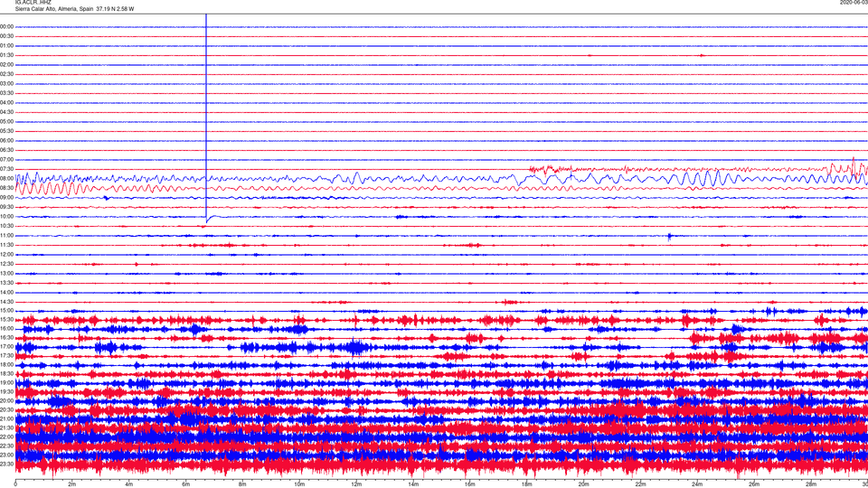The image size is (868, 488).
Task: Select the 14:00 trace time label
Action: [x=6, y=292]
